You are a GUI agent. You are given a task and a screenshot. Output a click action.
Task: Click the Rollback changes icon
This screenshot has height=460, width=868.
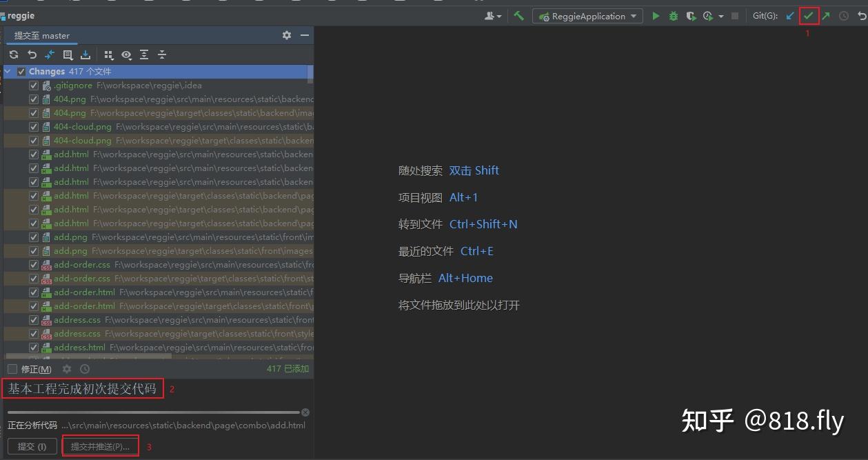coord(32,54)
